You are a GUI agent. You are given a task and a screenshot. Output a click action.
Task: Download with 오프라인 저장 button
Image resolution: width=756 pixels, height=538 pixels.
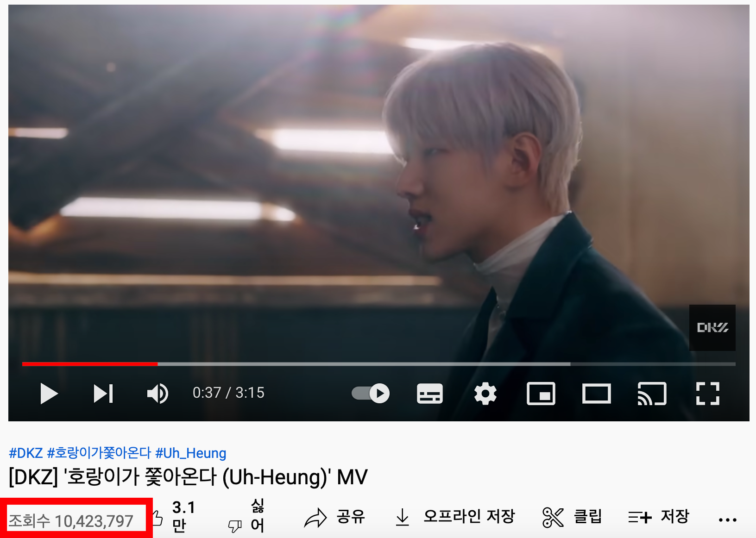tap(455, 517)
